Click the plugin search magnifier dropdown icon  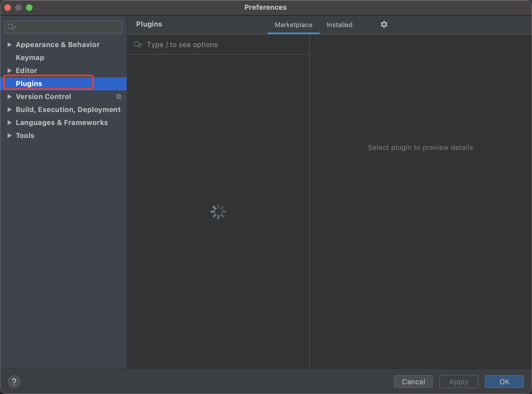click(138, 44)
